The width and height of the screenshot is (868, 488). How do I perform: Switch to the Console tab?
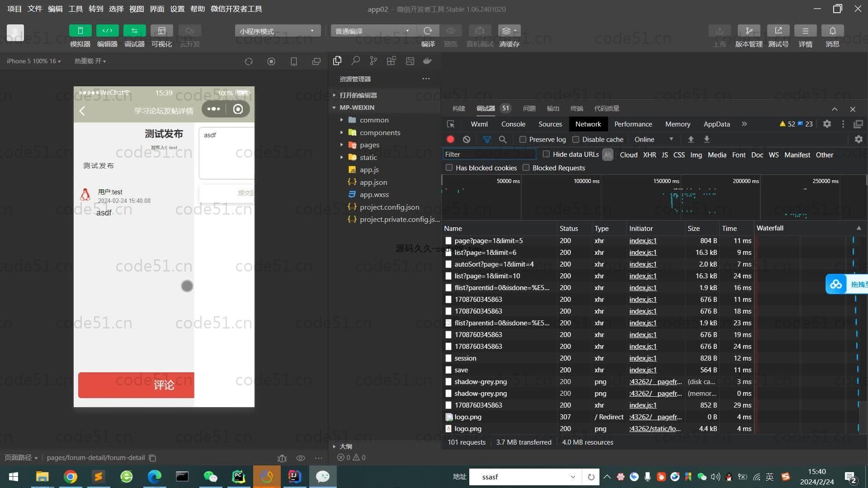pyautogui.click(x=513, y=124)
